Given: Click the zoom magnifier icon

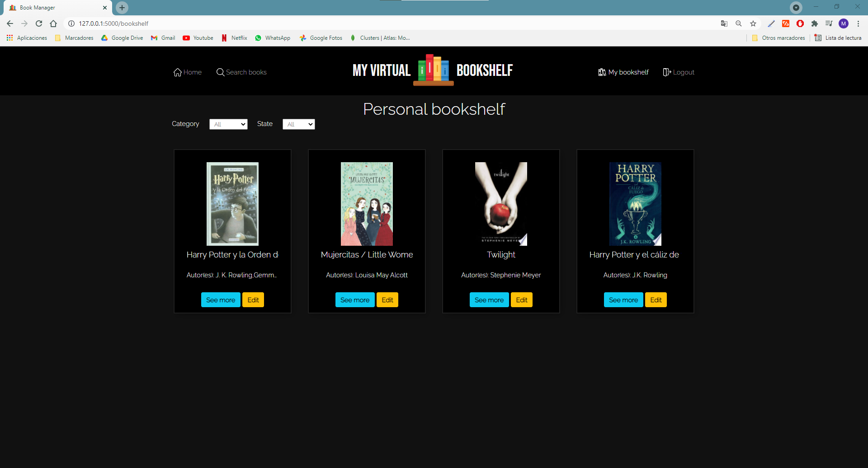Looking at the screenshot, I should (x=739, y=23).
